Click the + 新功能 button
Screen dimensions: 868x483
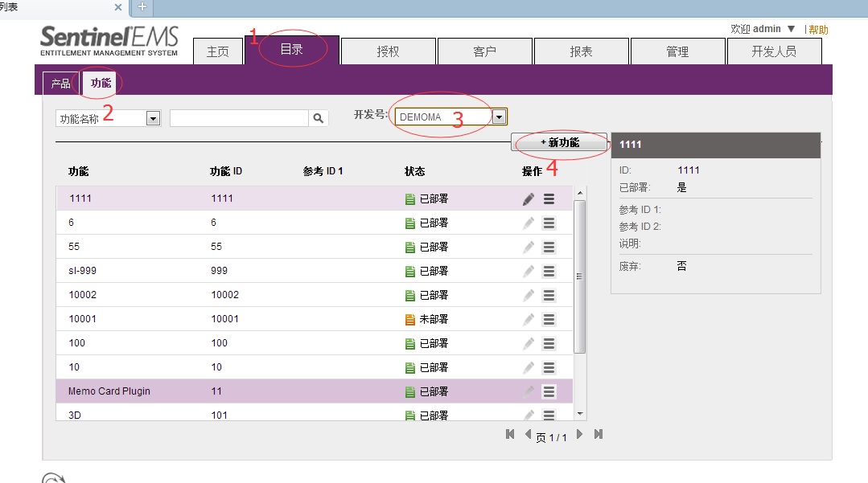[560, 142]
